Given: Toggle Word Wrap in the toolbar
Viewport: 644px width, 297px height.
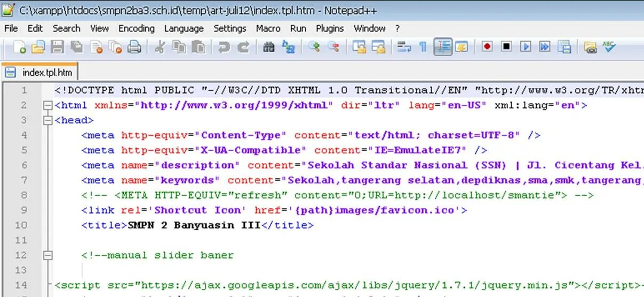Looking at the screenshot, I should pyautogui.click(x=404, y=47).
